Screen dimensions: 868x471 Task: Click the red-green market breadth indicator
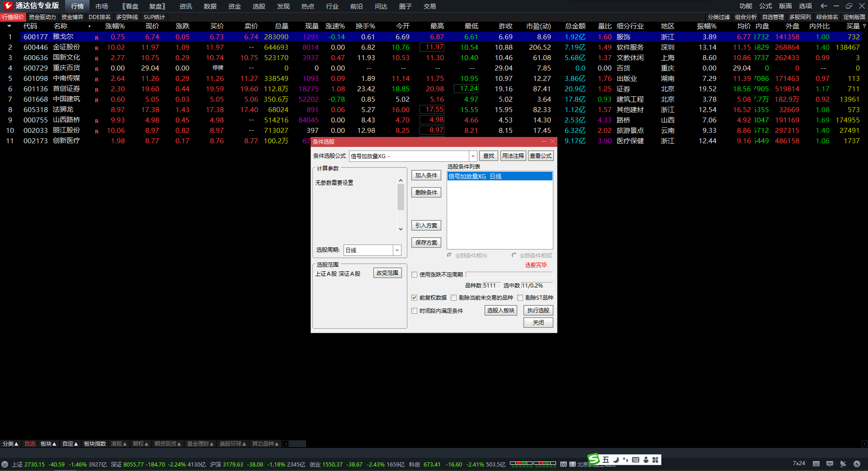click(x=533, y=463)
